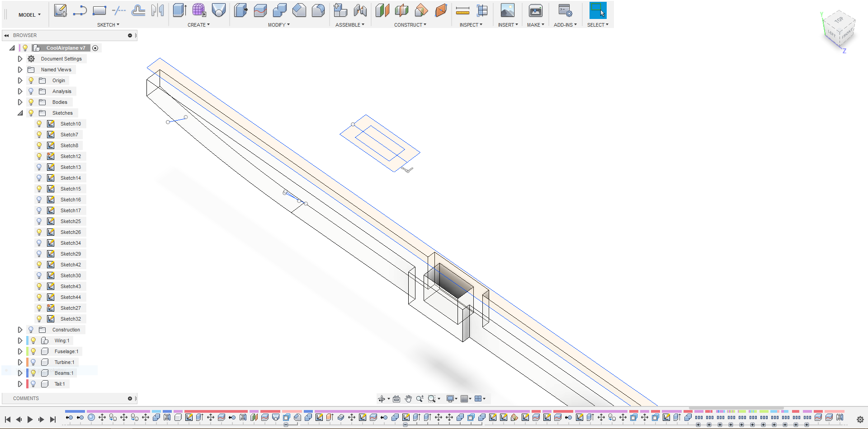Image resolution: width=868 pixels, height=429 pixels.
Task: Toggle visibility of Origin folder
Action: 31,80
